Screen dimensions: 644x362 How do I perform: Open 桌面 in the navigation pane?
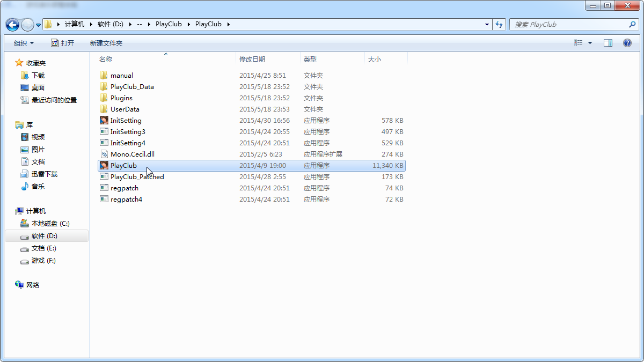tap(38, 88)
